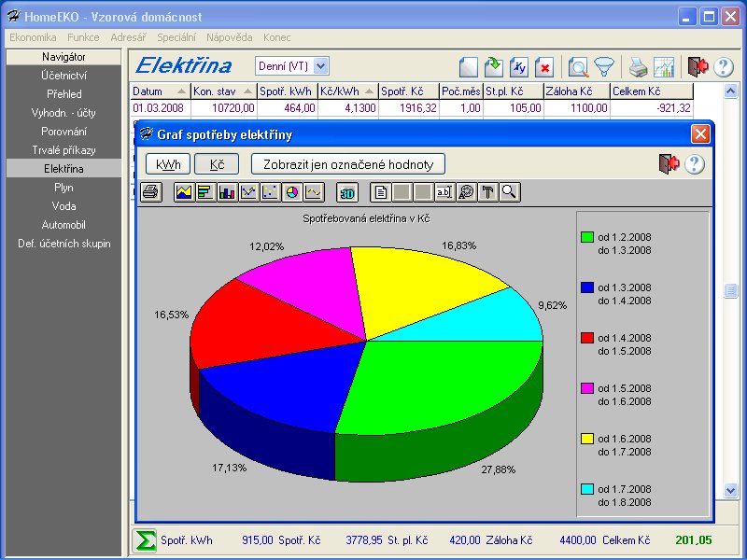Open chart tools hammer icon
Screen dimensions: 747x560
tap(487, 192)
